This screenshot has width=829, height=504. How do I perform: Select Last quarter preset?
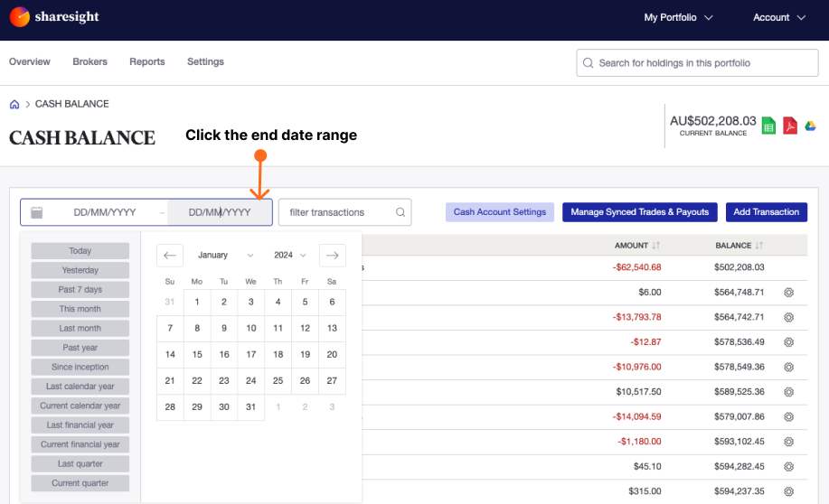click(x=80, y=464)
